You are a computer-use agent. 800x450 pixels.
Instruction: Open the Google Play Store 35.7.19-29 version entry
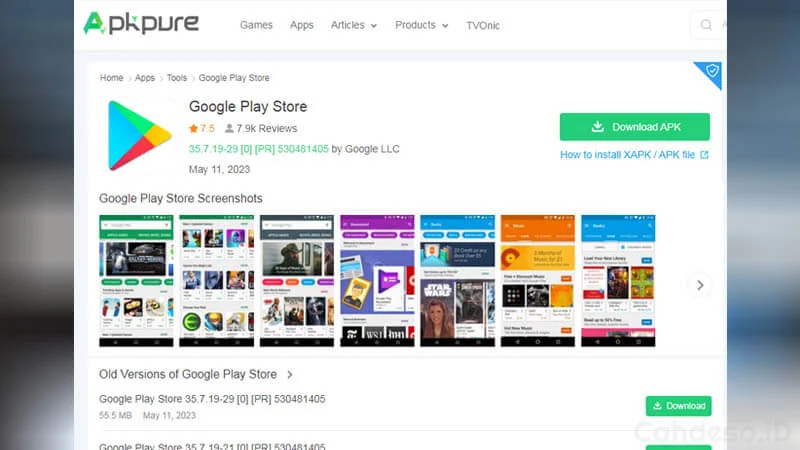point(212,399)
